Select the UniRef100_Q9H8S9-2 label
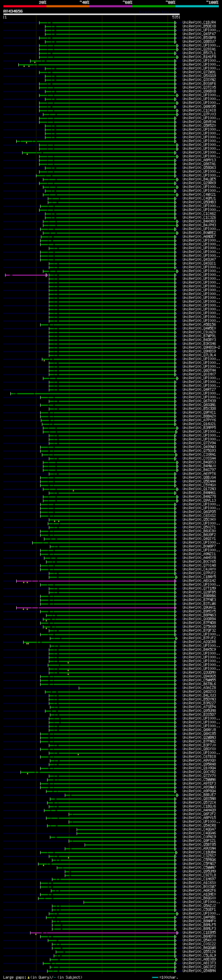The width and height of the screenshot is (222, 980). pyautogui.click(x=202, y=347)
